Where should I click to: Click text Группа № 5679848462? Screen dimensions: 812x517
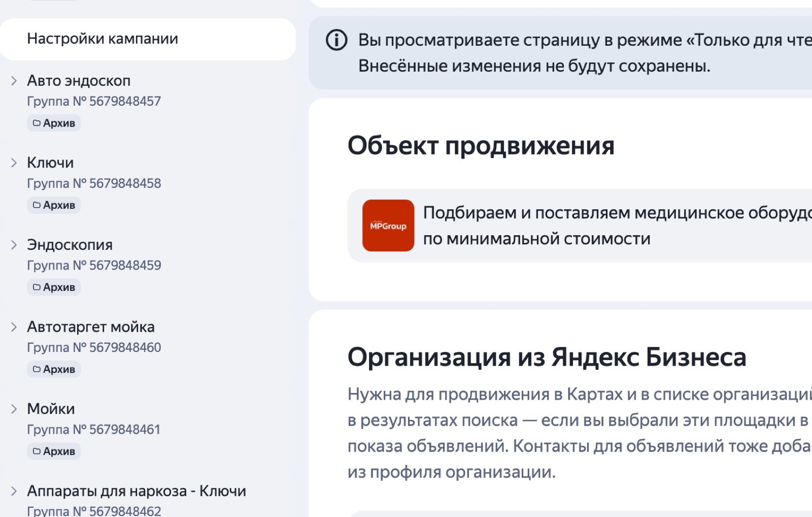tap(94, 510)
